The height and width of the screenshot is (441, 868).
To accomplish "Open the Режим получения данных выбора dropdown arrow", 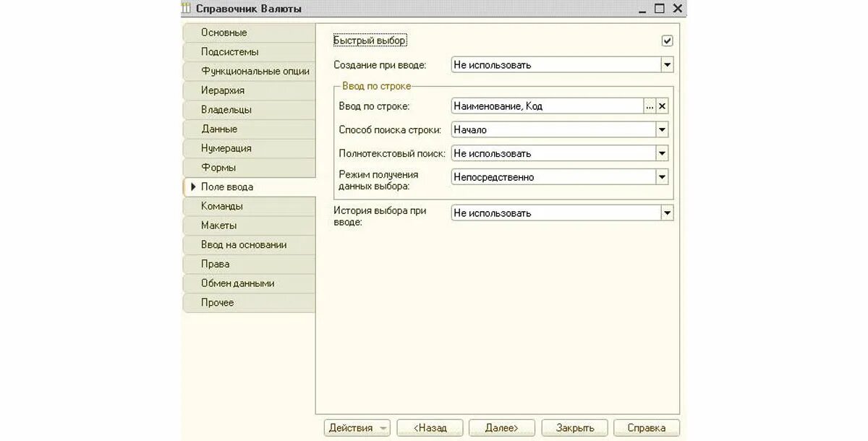I will point(662,177).
